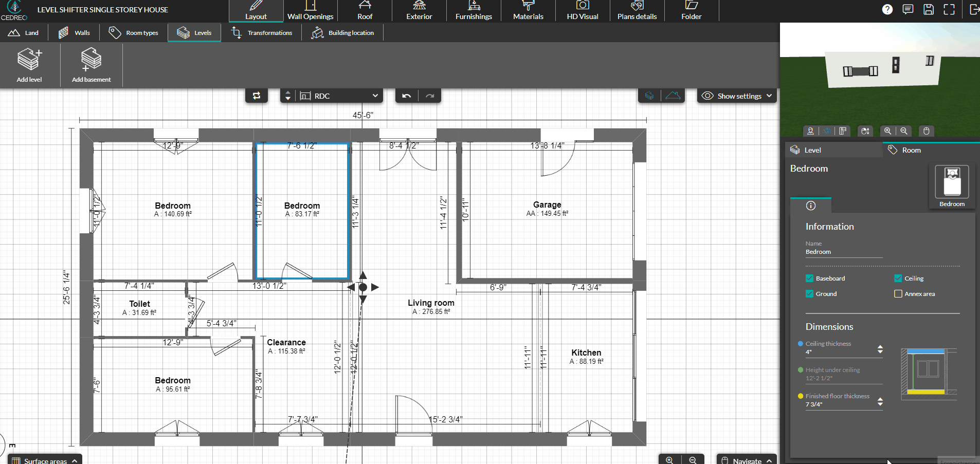The height and width of the screenshot is (464, 980).
Task: Switch 3D preview to aerial house view
Action: point(827,131)
